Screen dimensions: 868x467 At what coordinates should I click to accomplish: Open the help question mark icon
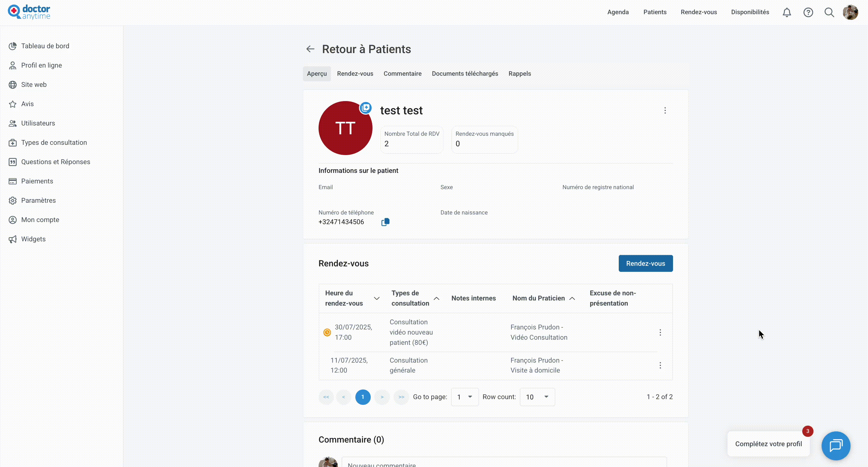click(808, 12)
